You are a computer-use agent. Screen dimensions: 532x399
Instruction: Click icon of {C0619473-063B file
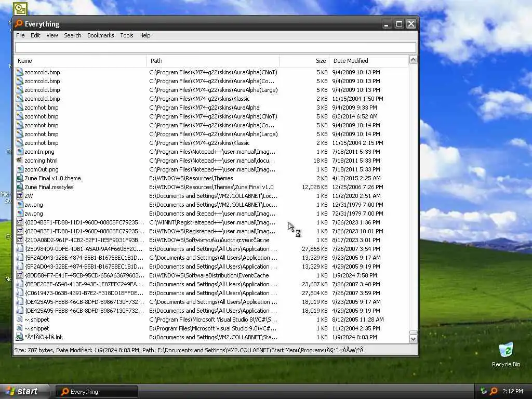click(20, 293)
